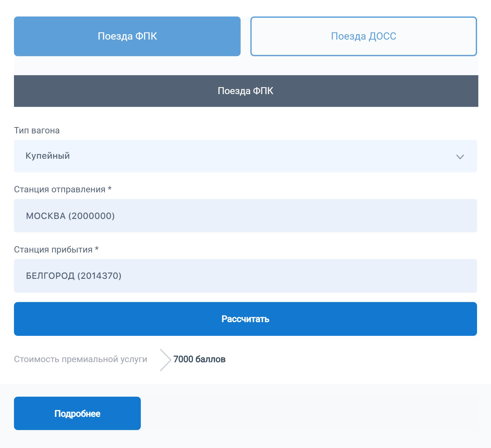Switch to the Поезда ФПК tab

tap(127, 36)
